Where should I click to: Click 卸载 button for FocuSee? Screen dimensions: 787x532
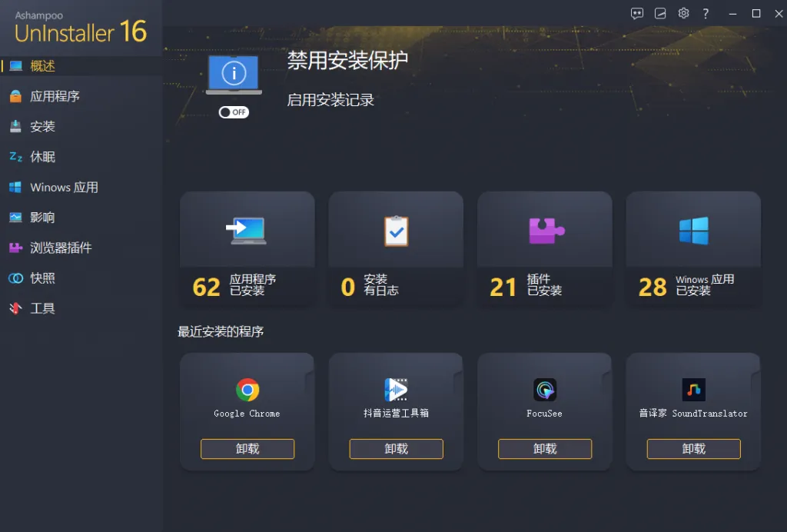(x=545, y=449)
